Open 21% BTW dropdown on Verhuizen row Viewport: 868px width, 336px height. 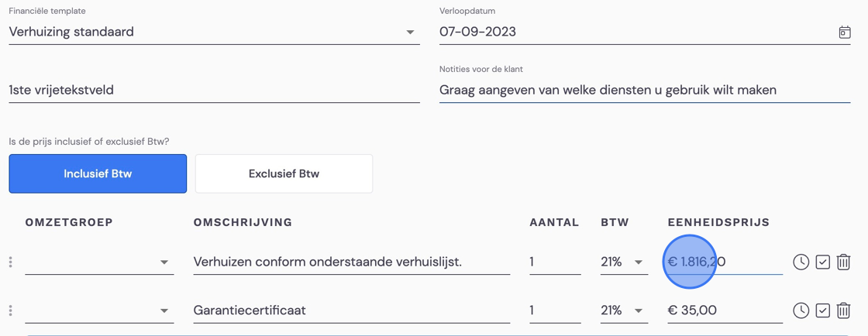(624, 262)
